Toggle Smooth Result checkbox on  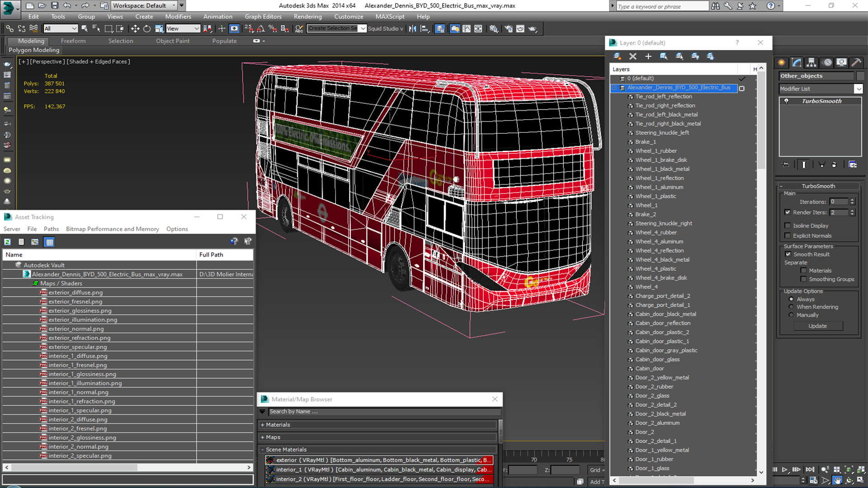click(x=789, y=254)
